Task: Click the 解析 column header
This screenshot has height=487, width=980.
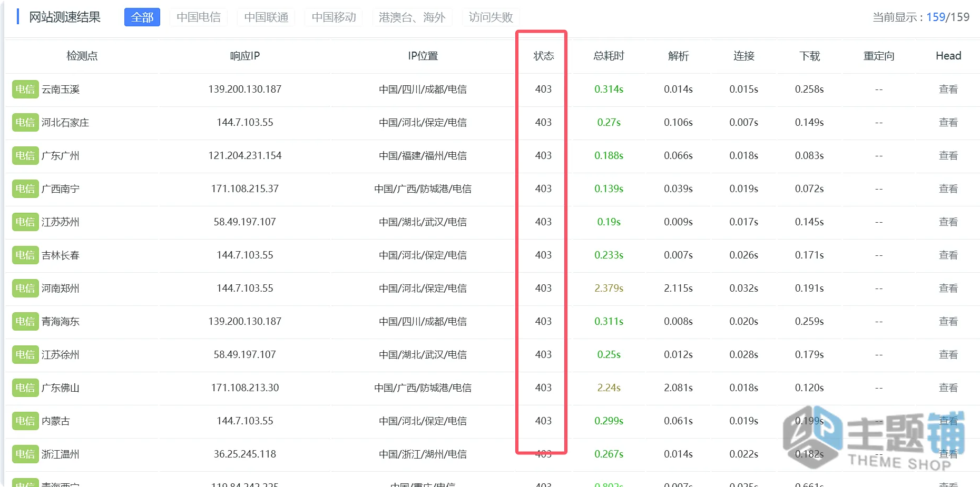Action: click(679, 56)
